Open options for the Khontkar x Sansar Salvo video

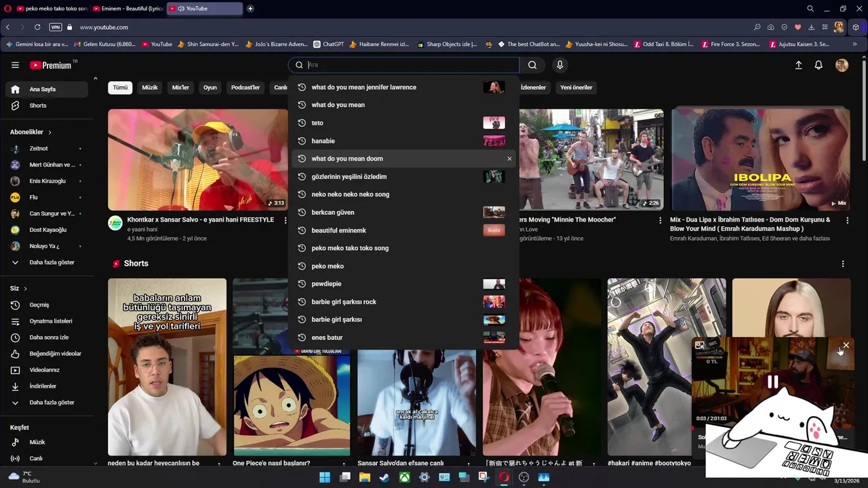285,220
